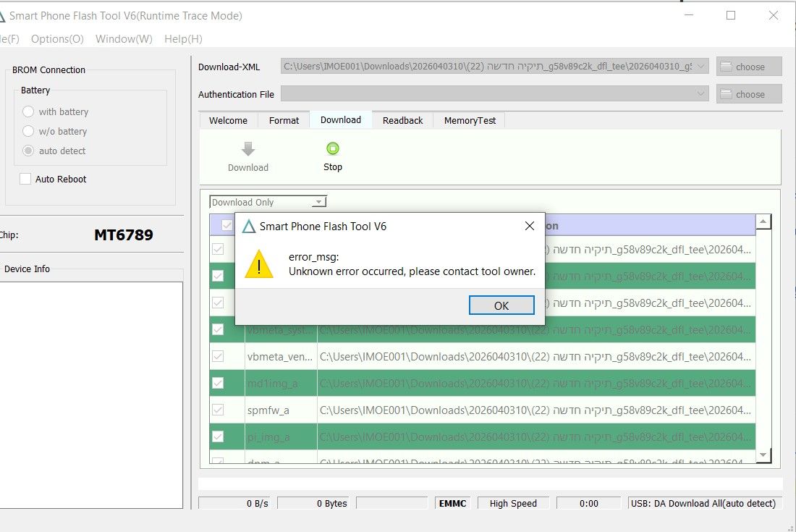Click scrollbar up arrow in partition table
This screenshot has height=532, width=796.
[763, 221]
